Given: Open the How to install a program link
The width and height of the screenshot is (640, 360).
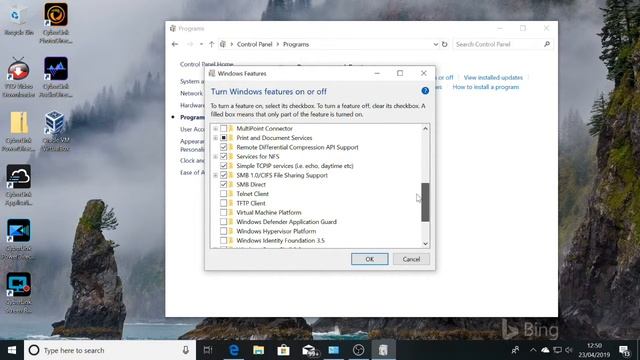Looking at the screenshot, I should click(486, 87).
